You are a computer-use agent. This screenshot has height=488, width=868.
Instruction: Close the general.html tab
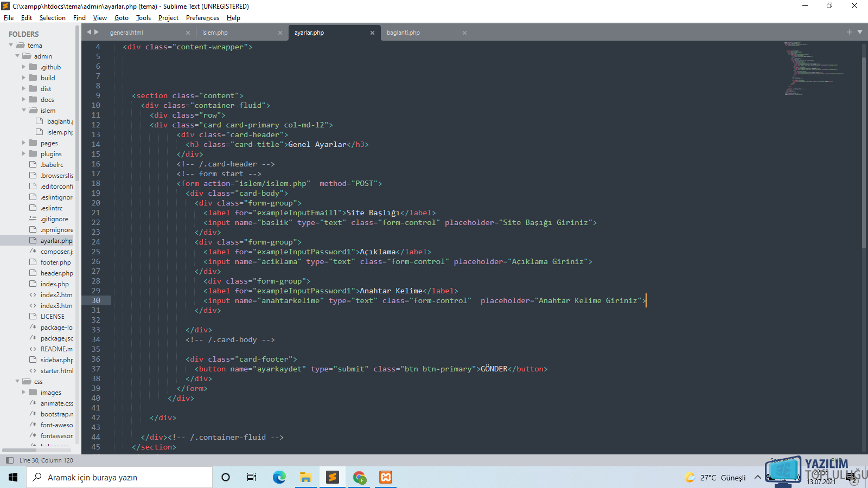click(x=188, y=33)
